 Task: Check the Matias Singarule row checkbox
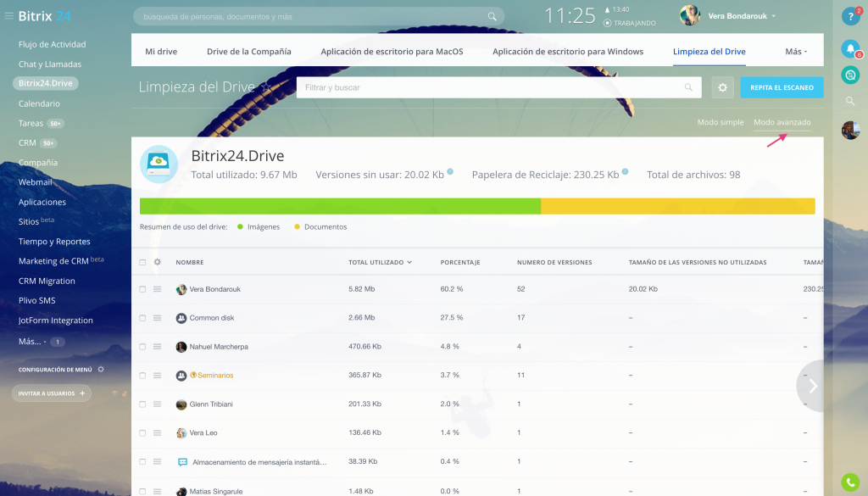(142, 491)
